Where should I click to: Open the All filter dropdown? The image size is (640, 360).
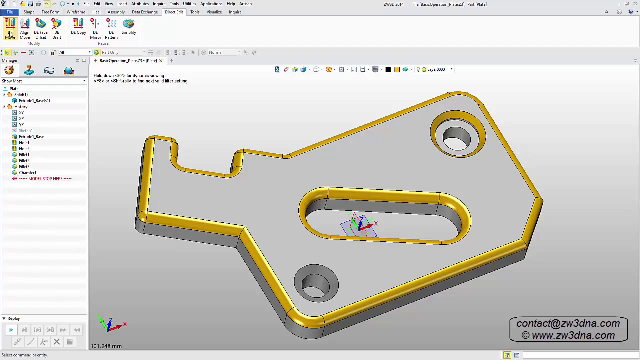74,52
